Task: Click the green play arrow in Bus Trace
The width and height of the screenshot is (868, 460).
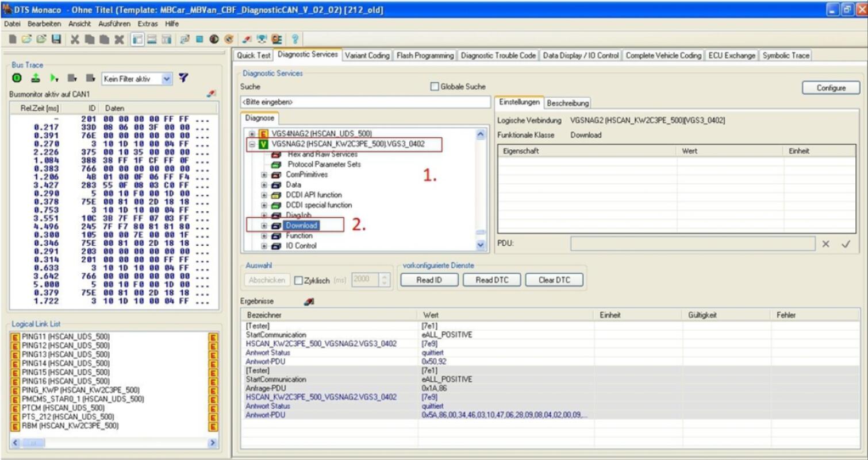Action: 55,78
